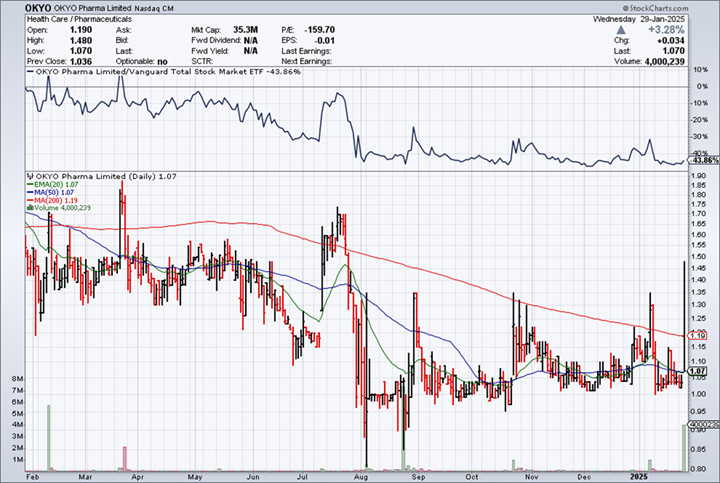Click the Open value 1.190
720x483 pixels.
click(81, 30)
